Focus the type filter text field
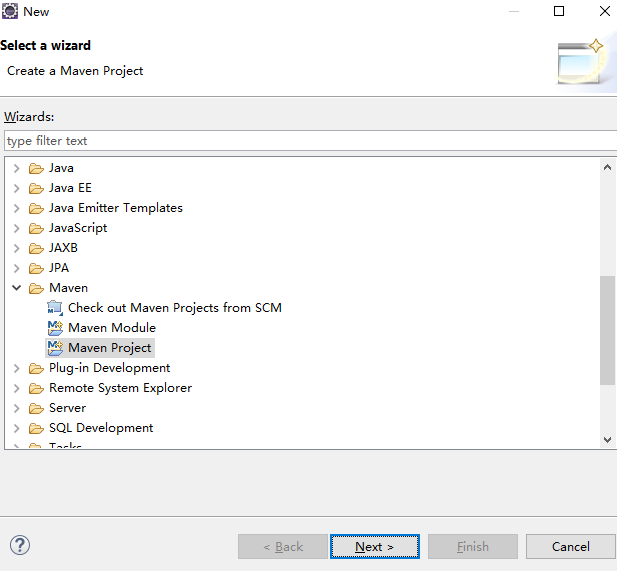617x571 pixels. coord(310,141)
